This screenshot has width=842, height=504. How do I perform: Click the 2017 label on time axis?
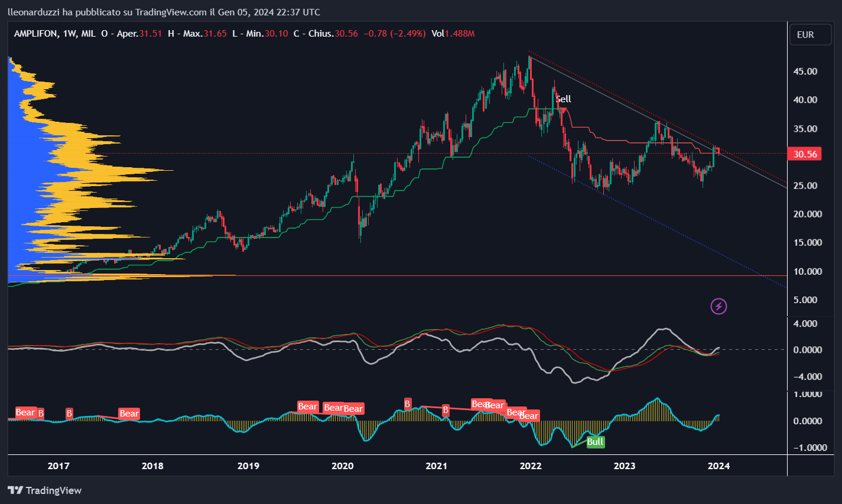pos(58,466)
